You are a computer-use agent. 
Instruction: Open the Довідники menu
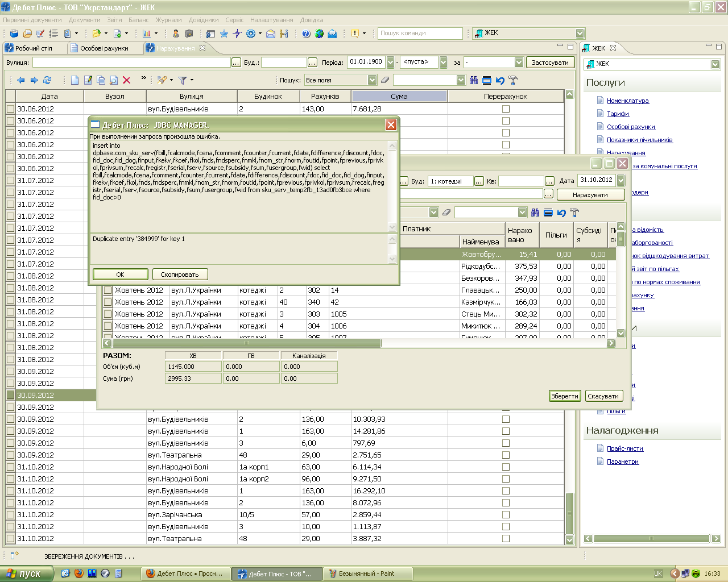click(203, 20)
